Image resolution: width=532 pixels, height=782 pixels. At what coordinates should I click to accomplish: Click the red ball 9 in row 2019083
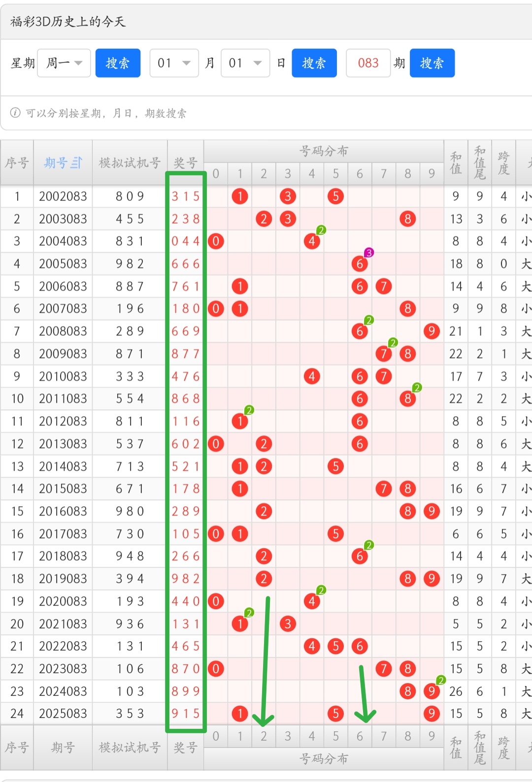(432, 579)
